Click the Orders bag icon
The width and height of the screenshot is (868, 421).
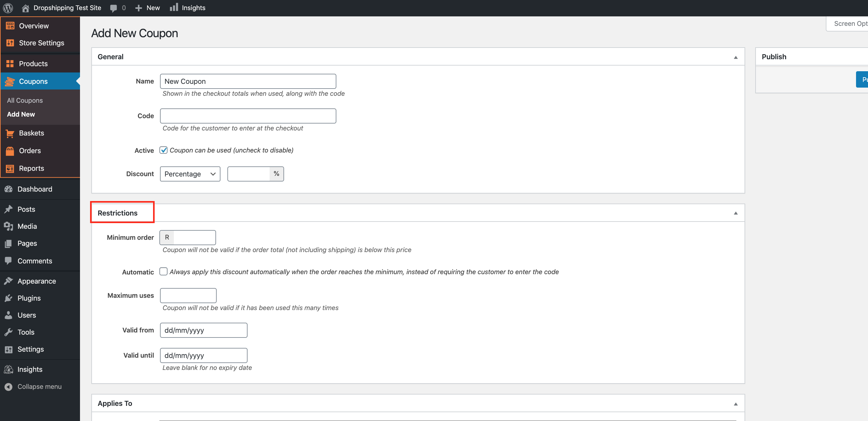pos(10,151)
